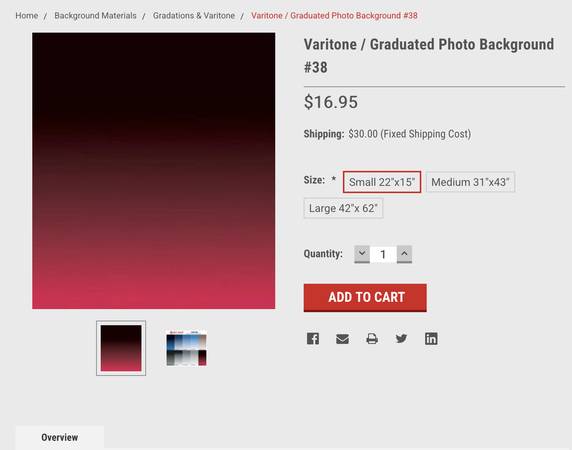Add the item to cart
The width and height of the screenshot is (572, 450).
(365, 298)
